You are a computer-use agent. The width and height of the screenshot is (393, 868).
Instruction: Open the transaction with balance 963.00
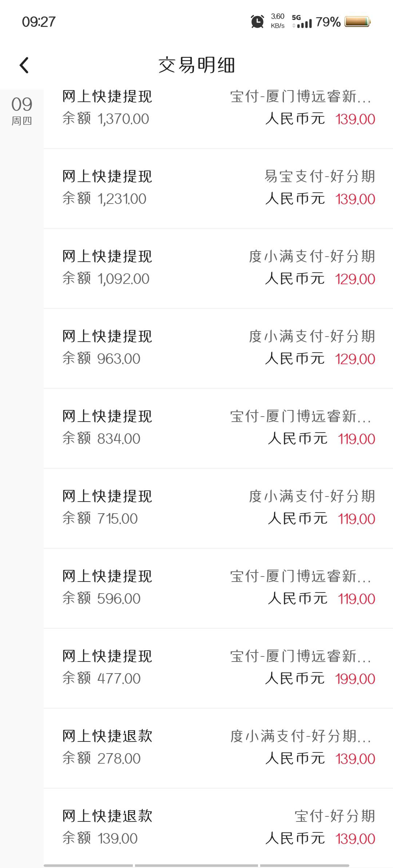coord(218,348)
